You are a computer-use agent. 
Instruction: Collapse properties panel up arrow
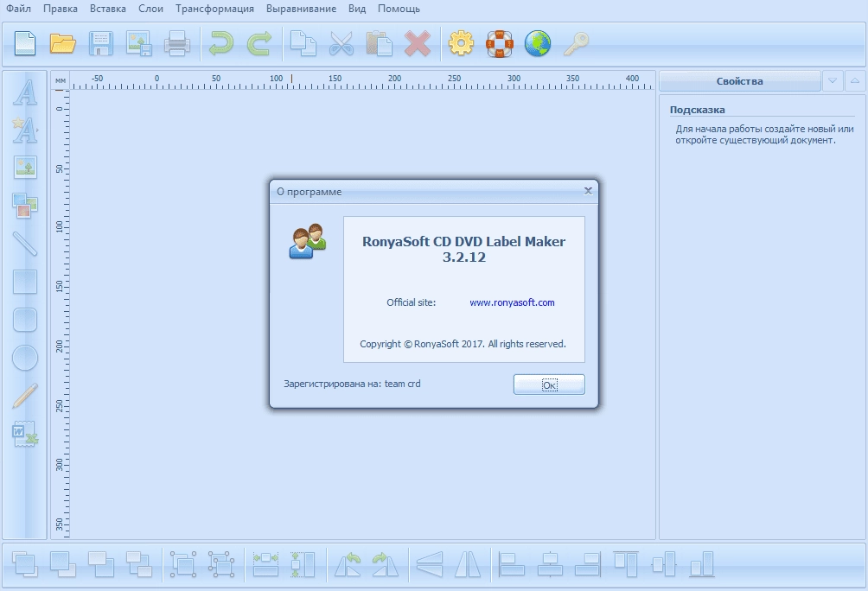coord(855,81)
